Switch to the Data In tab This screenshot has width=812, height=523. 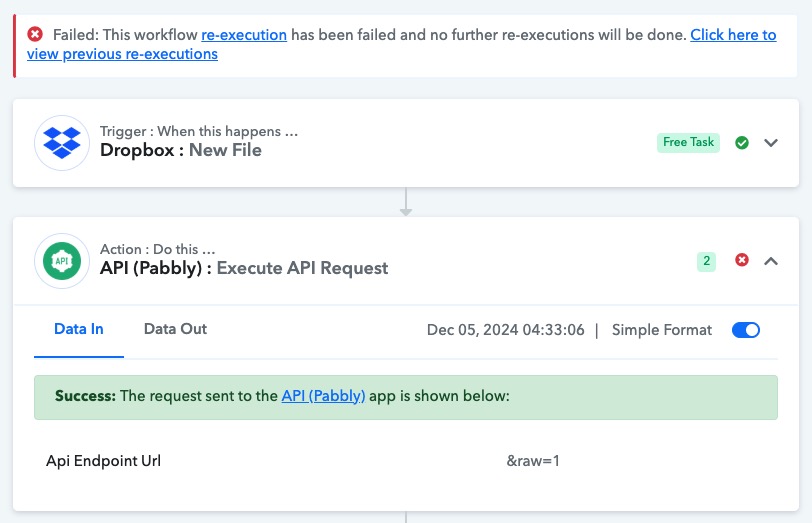click(x=79, y=329)
